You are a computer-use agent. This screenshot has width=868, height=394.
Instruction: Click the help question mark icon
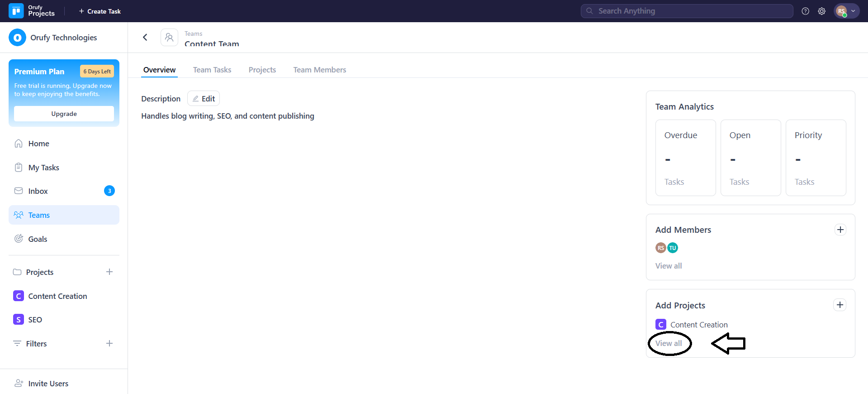805,11
